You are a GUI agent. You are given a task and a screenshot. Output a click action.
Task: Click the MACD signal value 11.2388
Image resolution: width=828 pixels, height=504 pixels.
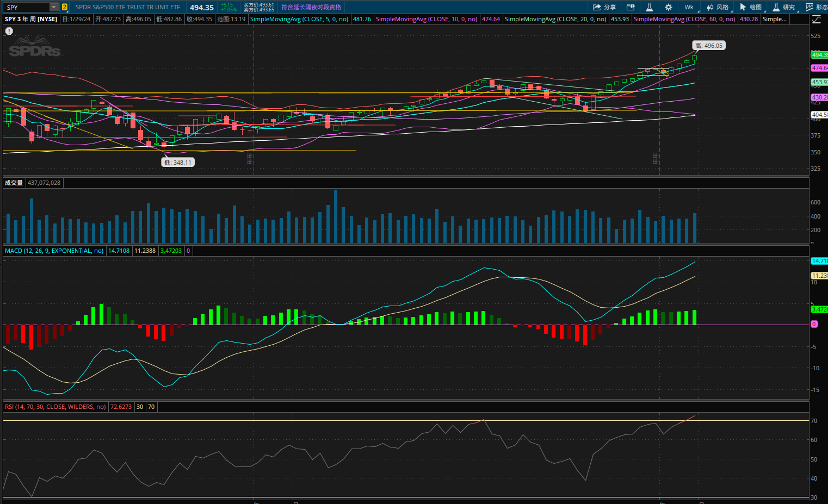click(x=145, y=251)
